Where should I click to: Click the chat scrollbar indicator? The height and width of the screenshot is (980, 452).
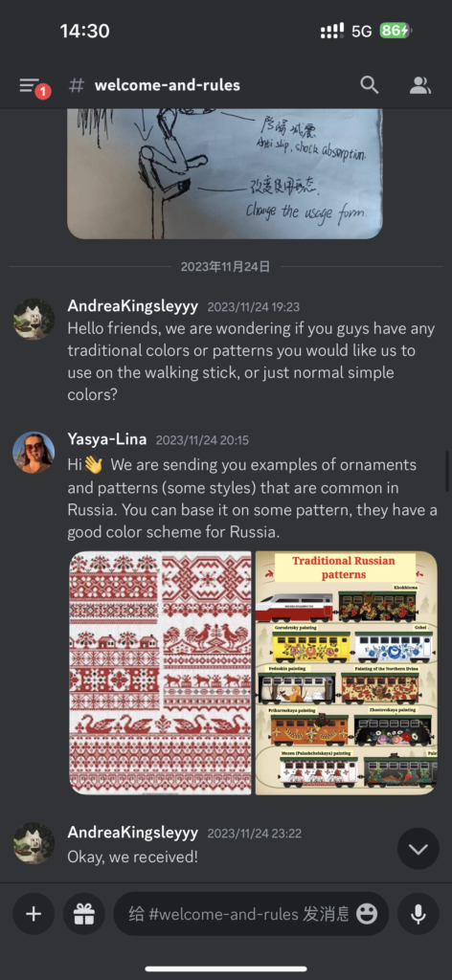pos(447,471)
